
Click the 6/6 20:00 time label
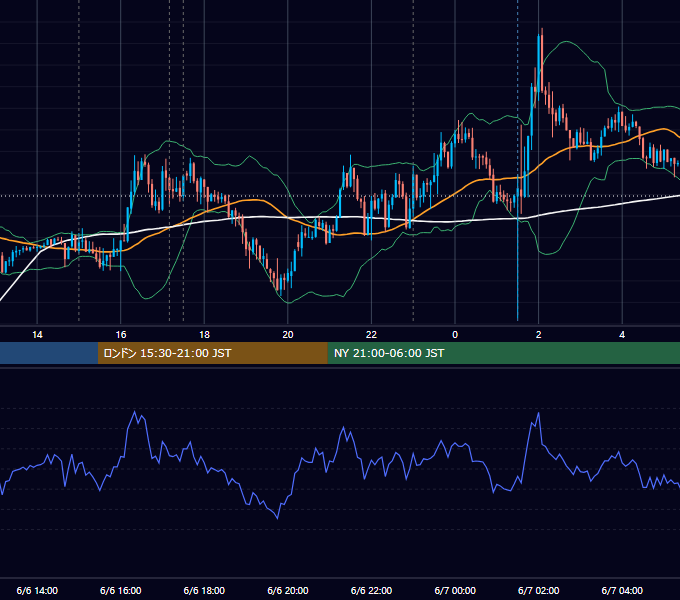click(x=288, y=590)
